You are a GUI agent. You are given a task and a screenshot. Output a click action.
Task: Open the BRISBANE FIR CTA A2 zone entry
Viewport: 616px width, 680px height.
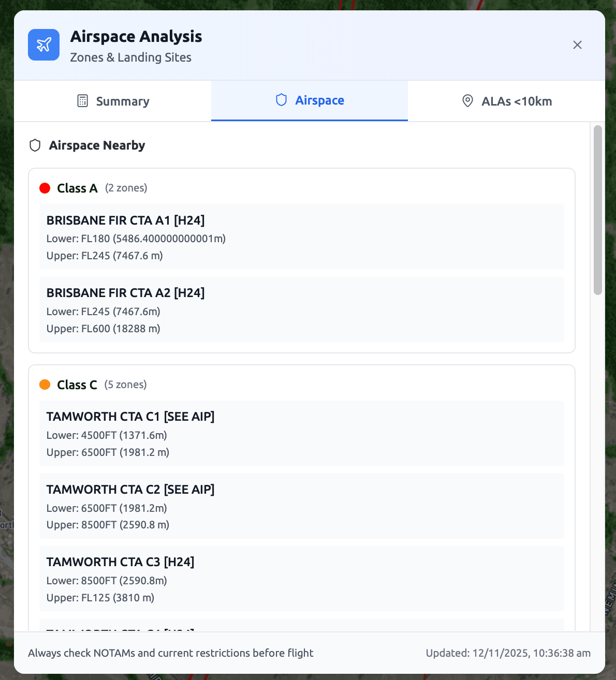[x=301, y=309]
